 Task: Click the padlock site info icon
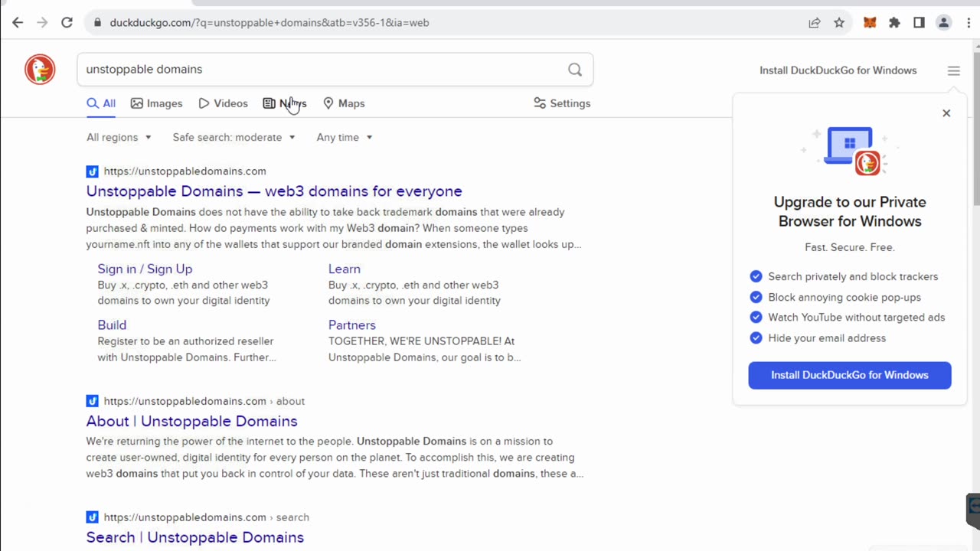[x=97, y=23]
